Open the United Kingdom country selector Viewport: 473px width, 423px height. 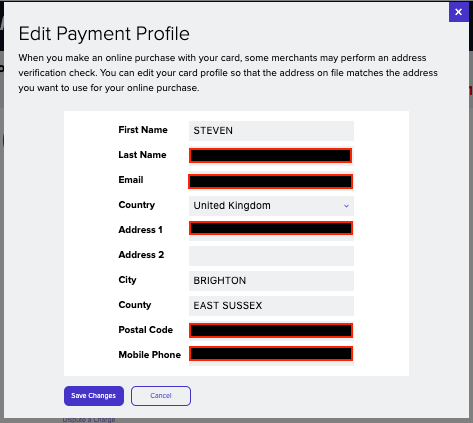point(271,206)
